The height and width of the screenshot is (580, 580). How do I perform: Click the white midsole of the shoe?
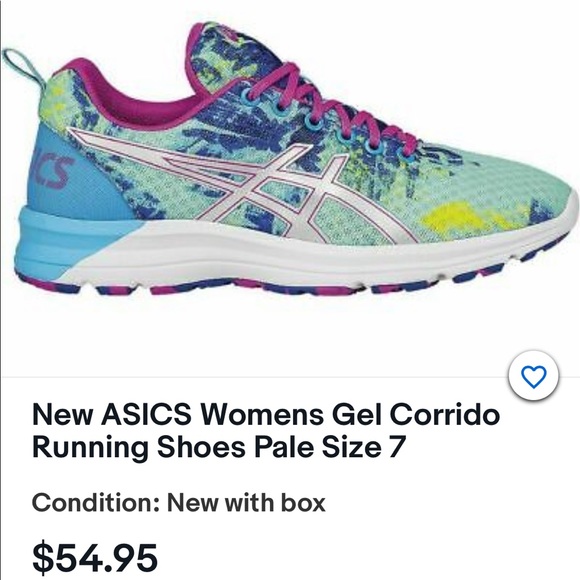(x=296, y=255)
